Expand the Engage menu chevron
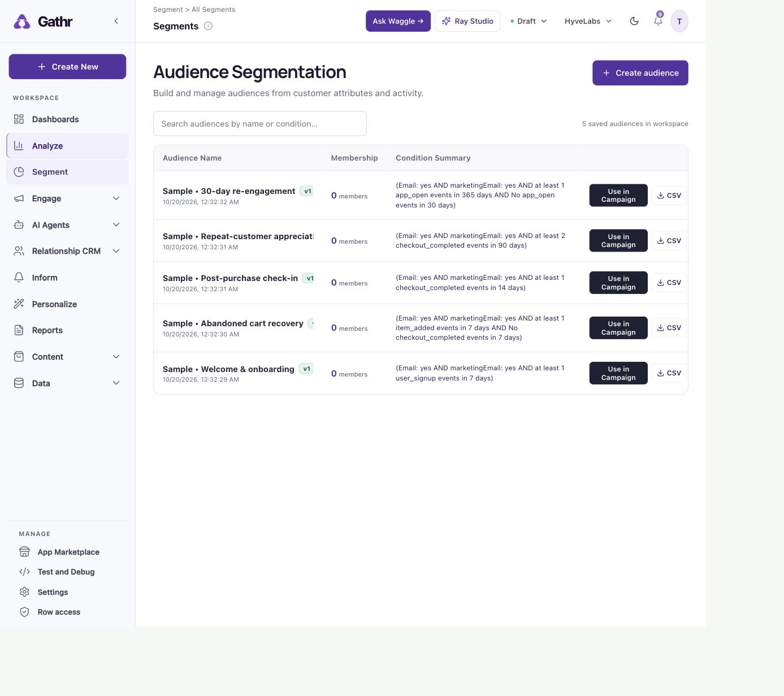 [x=116, y=198]
